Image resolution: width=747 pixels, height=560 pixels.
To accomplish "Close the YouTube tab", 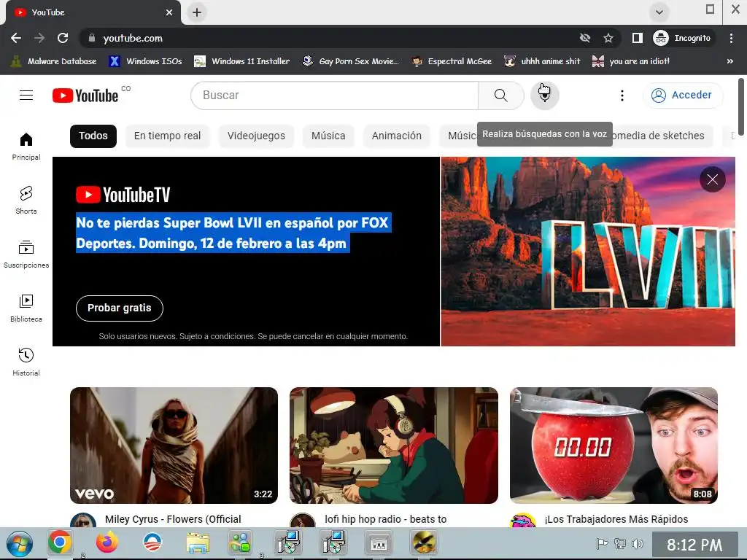I will click(x=169, y=12).
